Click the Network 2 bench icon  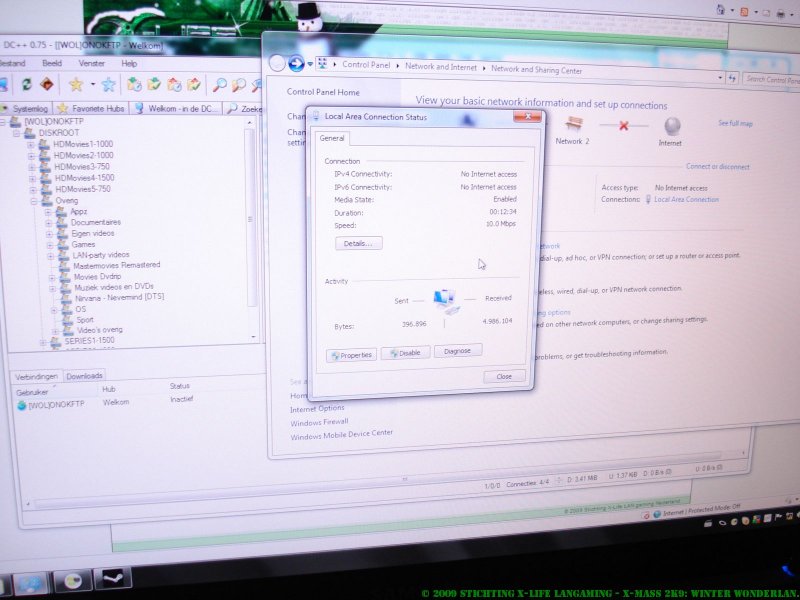pos(574,124)
